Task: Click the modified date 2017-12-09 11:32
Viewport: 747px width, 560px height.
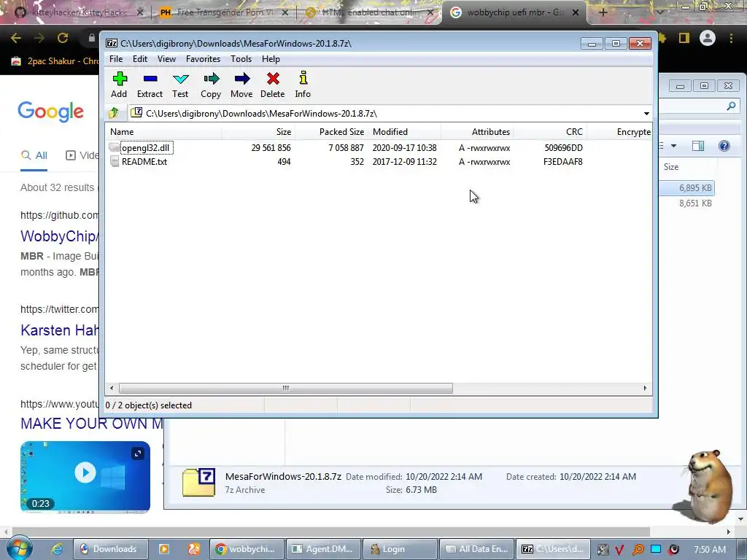Action: (404, 162)
